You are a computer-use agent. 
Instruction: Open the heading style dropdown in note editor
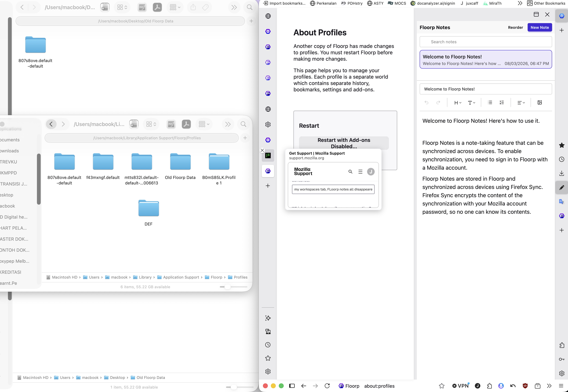(x=458, y=103)
